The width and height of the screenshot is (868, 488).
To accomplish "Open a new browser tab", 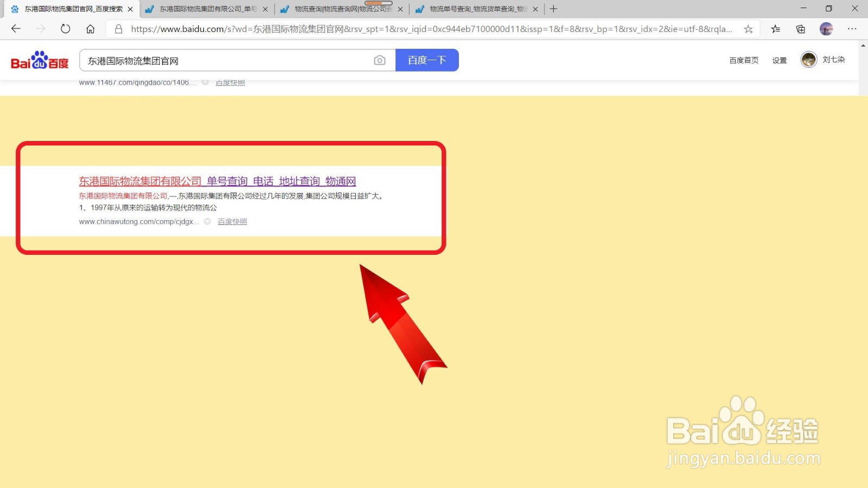I will click(553, 9).
